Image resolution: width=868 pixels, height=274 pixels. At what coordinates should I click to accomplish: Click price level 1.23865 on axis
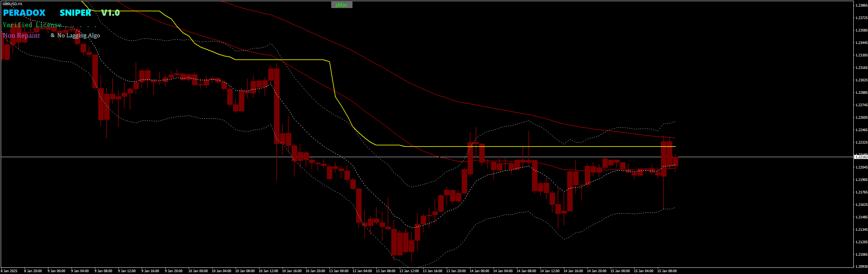861,5
